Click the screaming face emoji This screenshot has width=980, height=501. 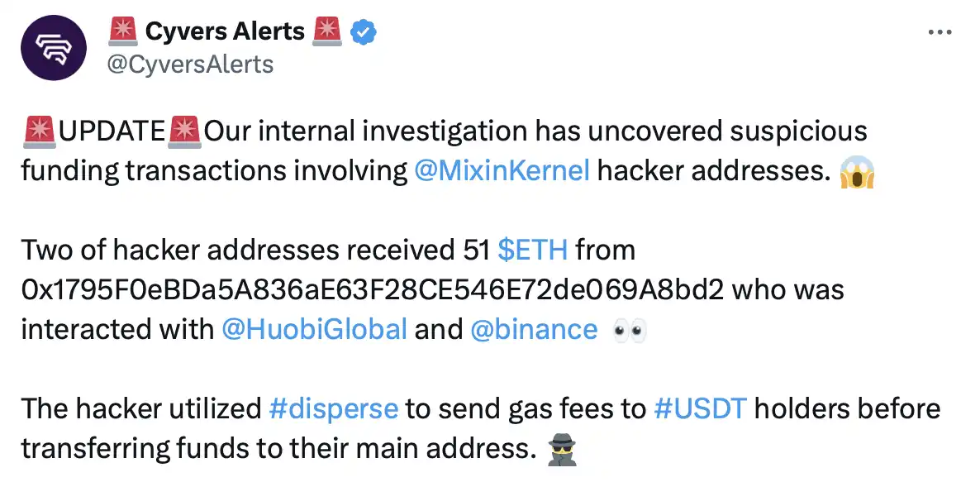857,171
